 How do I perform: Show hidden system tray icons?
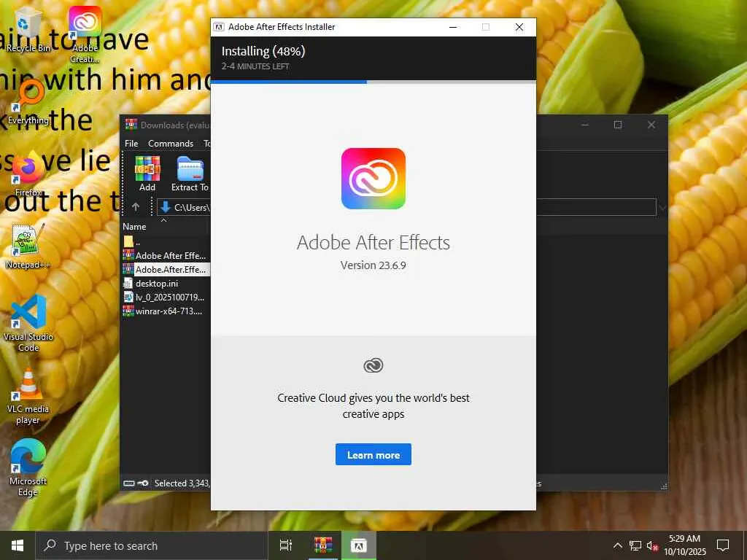tap(617, 545)
